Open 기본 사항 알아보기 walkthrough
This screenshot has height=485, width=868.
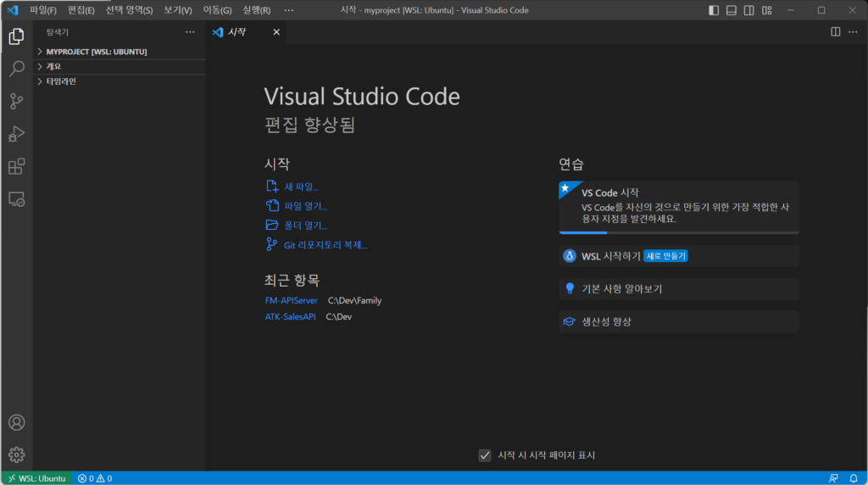[679, 289]
